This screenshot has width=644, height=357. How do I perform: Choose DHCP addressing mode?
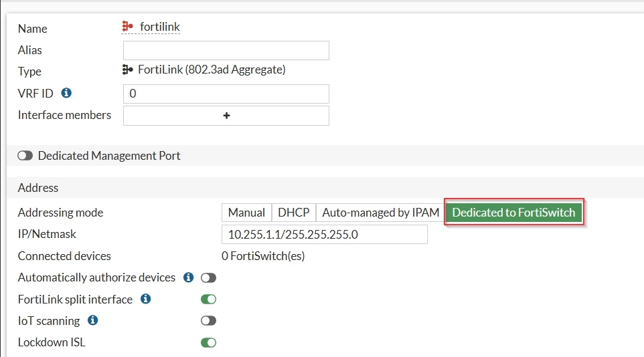(294, 213)
